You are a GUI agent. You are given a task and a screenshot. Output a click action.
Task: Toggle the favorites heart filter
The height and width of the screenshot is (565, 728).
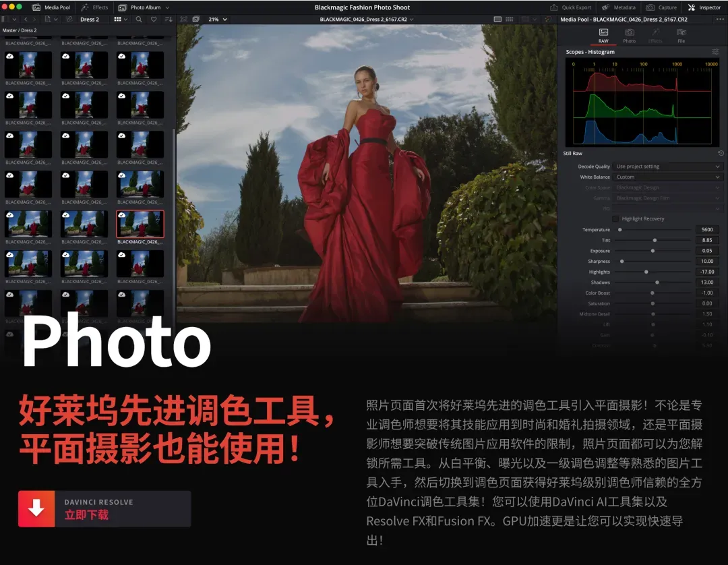154,20
